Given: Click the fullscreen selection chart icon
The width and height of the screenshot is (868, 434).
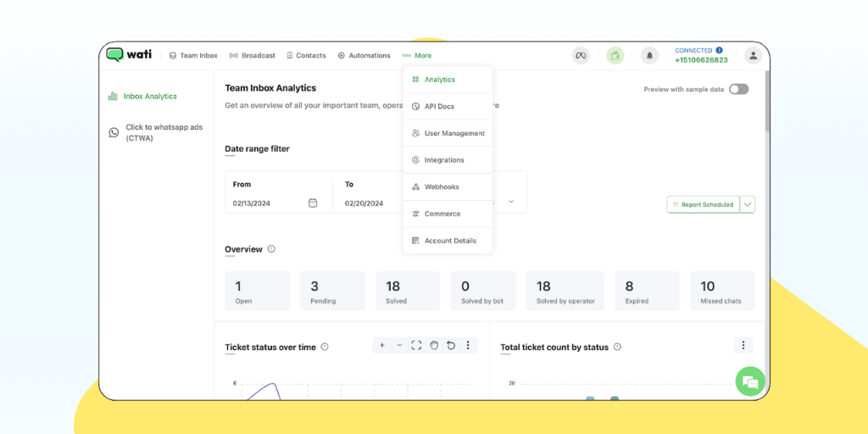Looking at the screenshot, I should pyautogui.click(x=416, y=346).
